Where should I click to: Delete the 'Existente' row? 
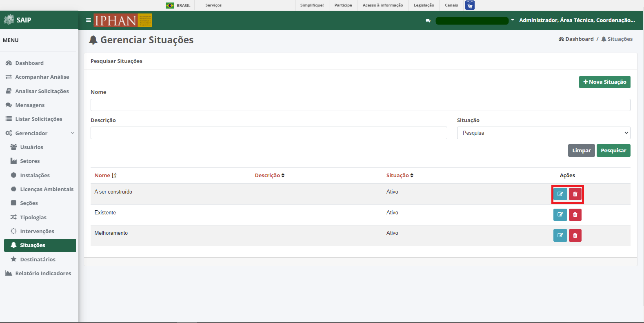coord(575,214)
